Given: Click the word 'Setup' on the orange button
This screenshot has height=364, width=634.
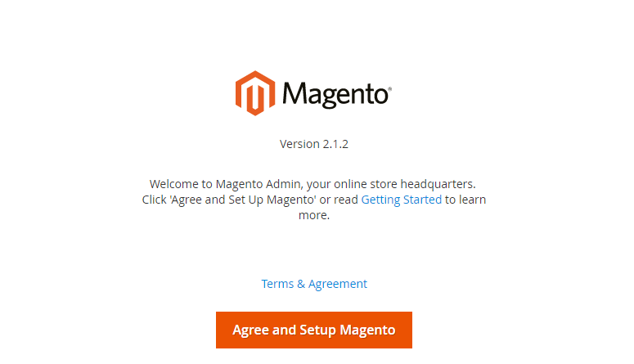Looking at the screenshot, I should [317, 330].
